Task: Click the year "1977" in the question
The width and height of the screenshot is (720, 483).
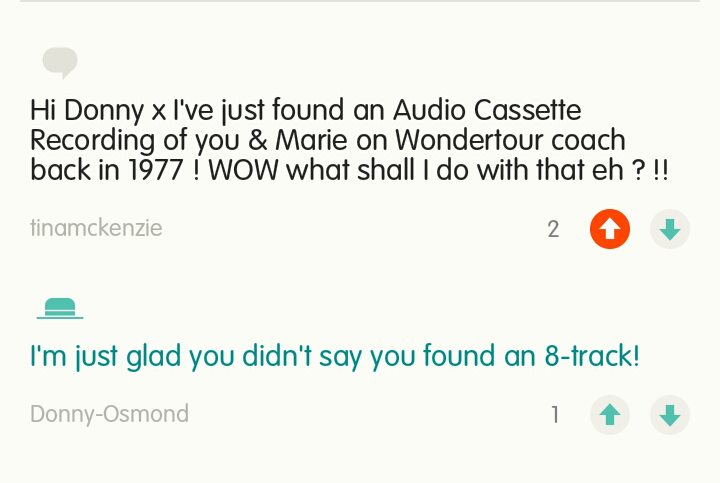Action: click(x=155, y=170)
